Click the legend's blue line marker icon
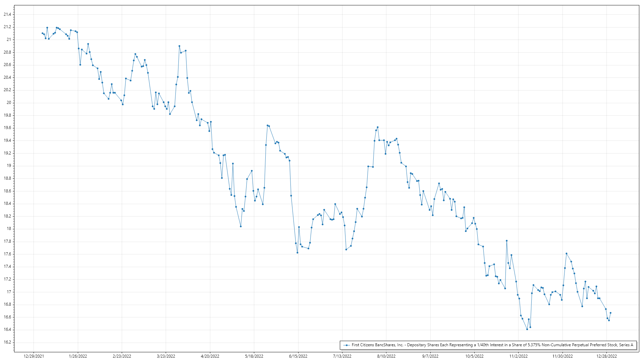 pyautogui.click(x=346, y=345)
